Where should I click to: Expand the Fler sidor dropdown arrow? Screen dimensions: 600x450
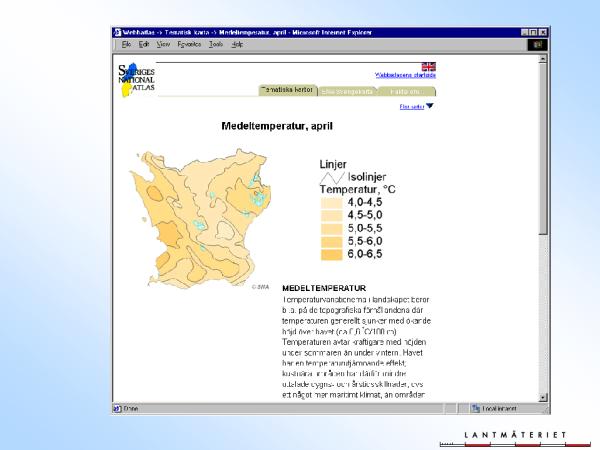pyautogui.click(x=430, y=106)
